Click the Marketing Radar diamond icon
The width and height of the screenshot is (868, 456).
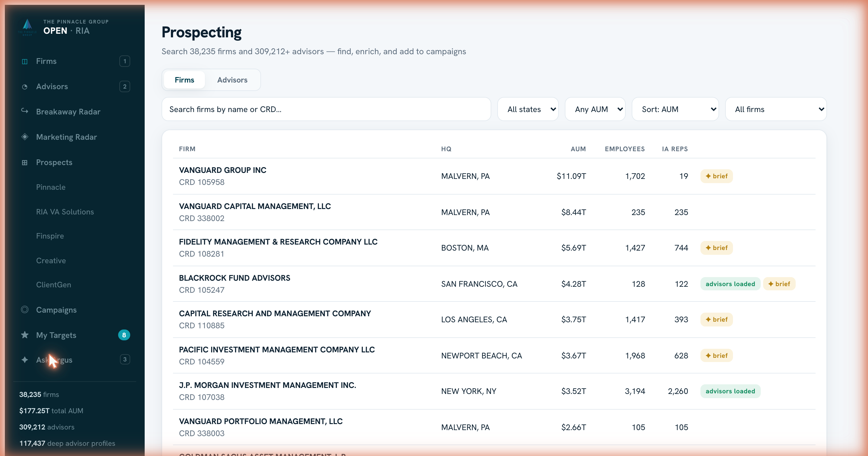[x=25, y=137]
